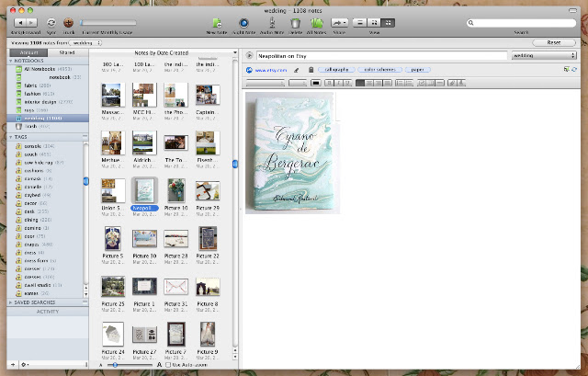Open the www.etsy.com source link
The height and width of the screenshot is (376, 588).
click(x=271, y=70)
